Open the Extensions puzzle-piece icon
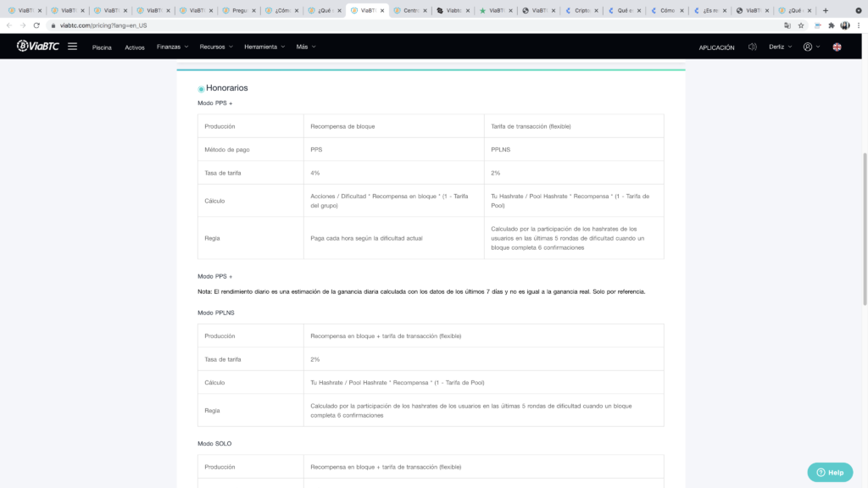The image size is (868, 488). click(832, 25)
